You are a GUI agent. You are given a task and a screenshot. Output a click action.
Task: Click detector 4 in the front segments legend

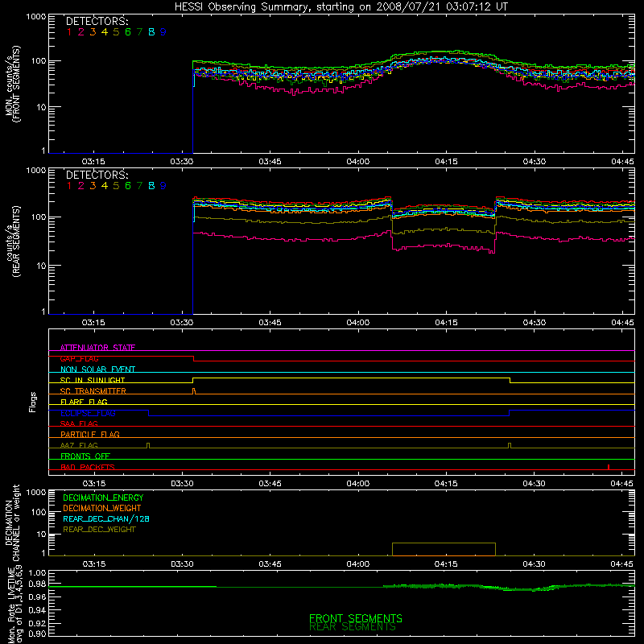click(105, 32)
